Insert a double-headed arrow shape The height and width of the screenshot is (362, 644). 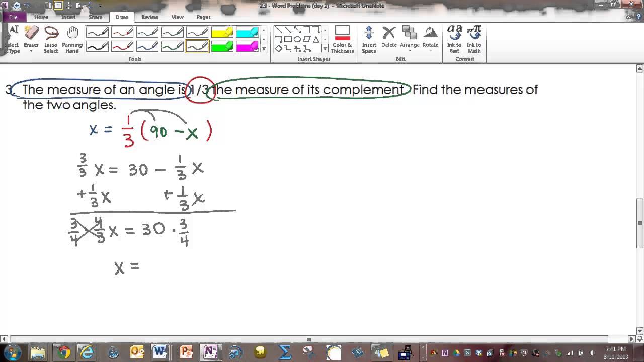point(297,30)
